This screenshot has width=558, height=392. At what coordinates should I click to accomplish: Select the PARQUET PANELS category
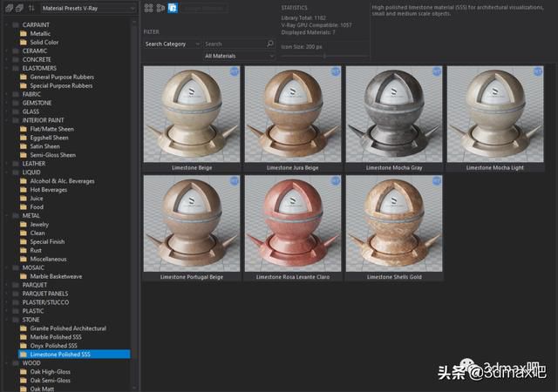coord(45,294)
